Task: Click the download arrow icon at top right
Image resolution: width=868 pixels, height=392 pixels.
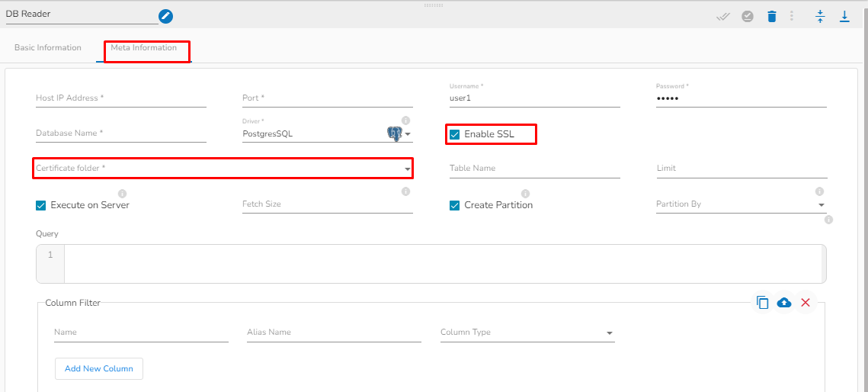Action: (844, 16)
